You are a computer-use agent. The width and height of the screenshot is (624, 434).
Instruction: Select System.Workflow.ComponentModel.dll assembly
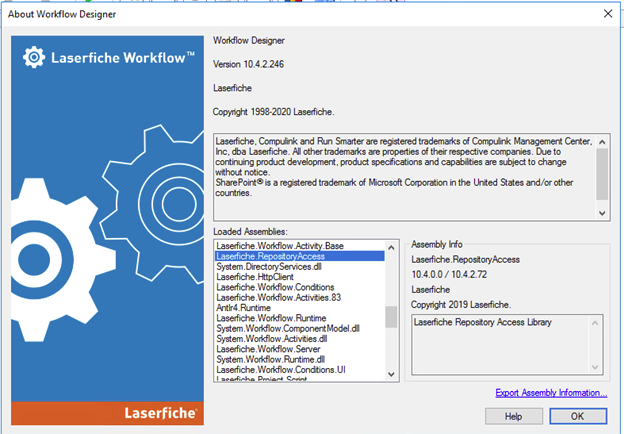[x=300, y=329]
